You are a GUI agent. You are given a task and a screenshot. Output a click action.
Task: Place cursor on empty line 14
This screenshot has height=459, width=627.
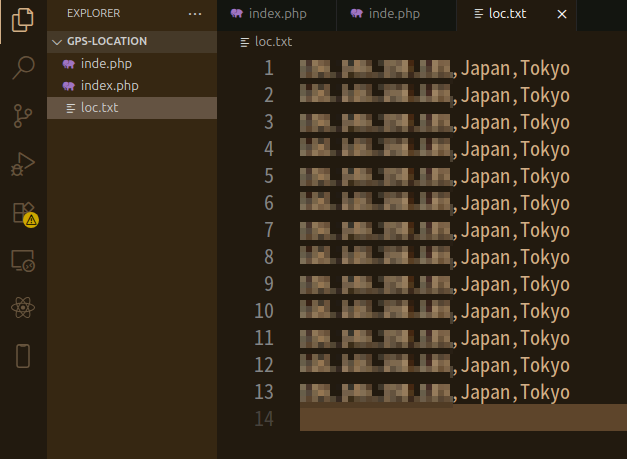click(450, 418)
